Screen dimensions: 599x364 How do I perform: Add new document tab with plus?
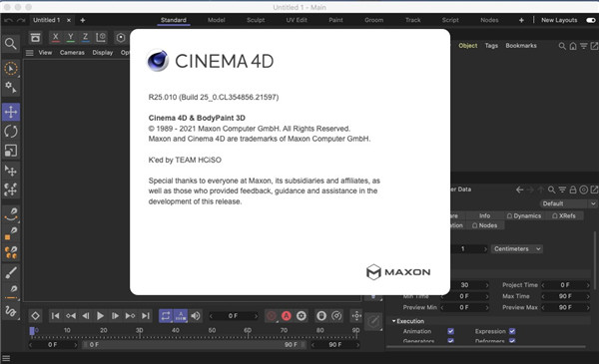(x=83, y=20)
